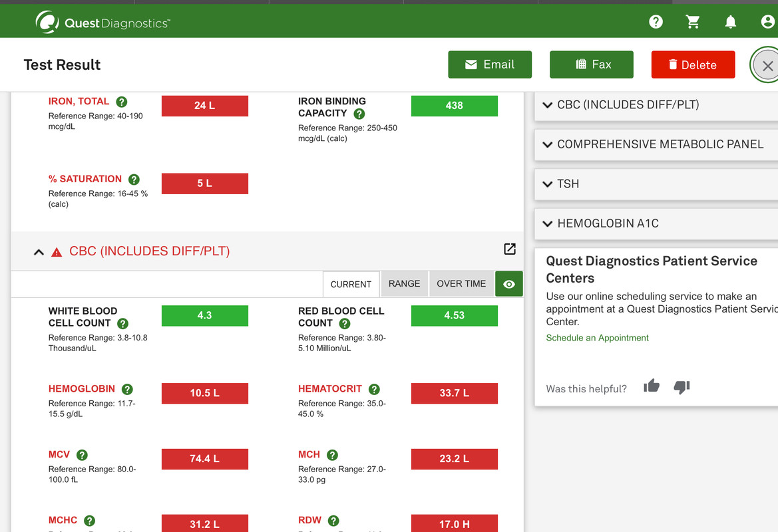Toggle the eye visibility button
778x532 pixels.
pyautogui.click(x=509, y=284)
